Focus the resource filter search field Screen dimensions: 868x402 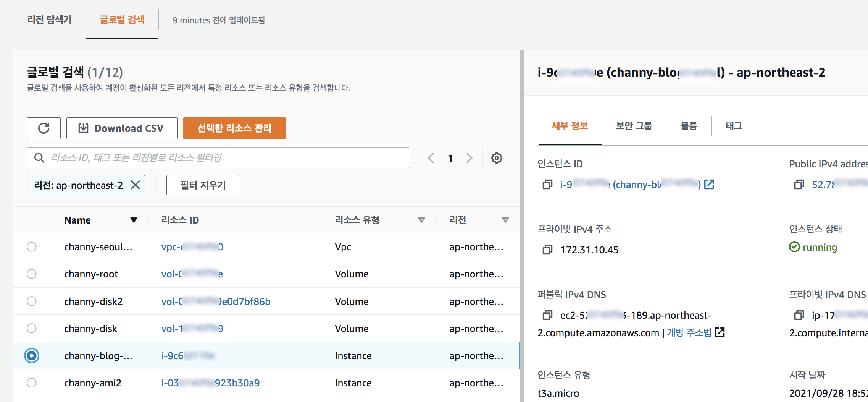[x=218, y=157]
